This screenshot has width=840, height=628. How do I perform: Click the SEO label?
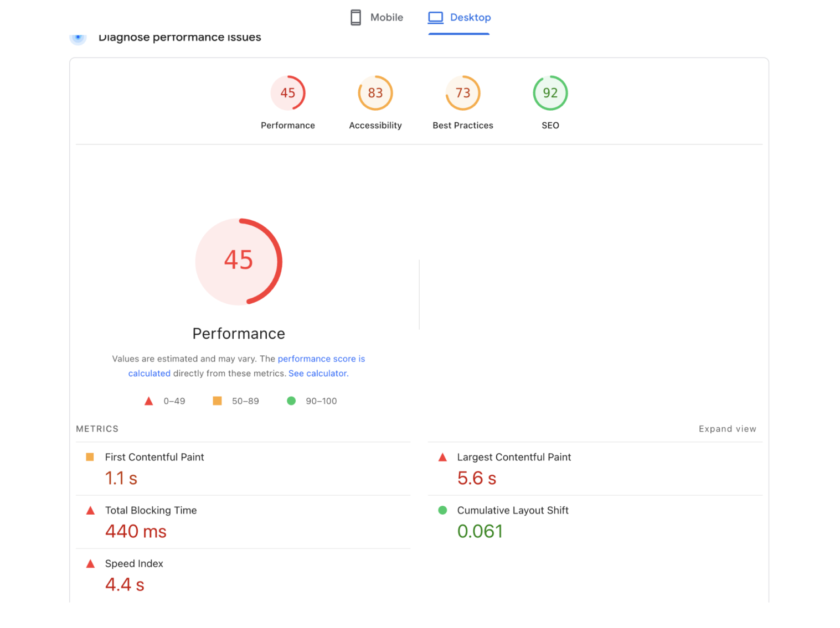pos(550,126)
